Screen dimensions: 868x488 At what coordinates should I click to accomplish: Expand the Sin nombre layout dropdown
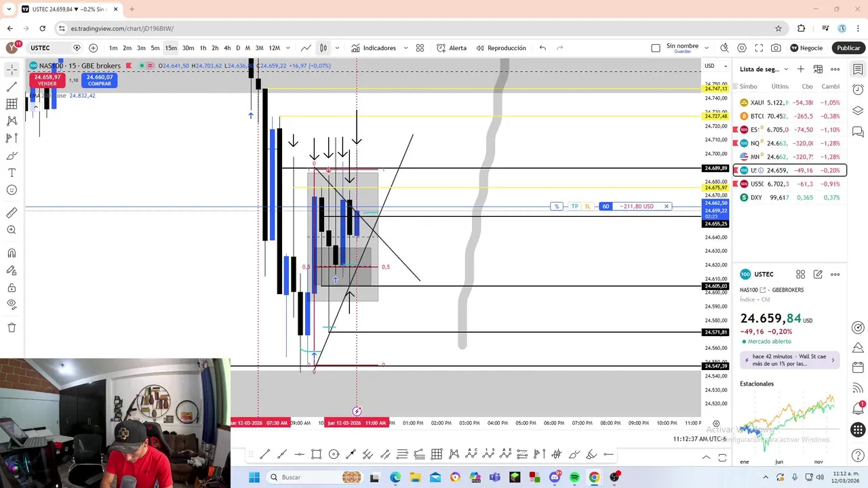click(x=706, y=48)
